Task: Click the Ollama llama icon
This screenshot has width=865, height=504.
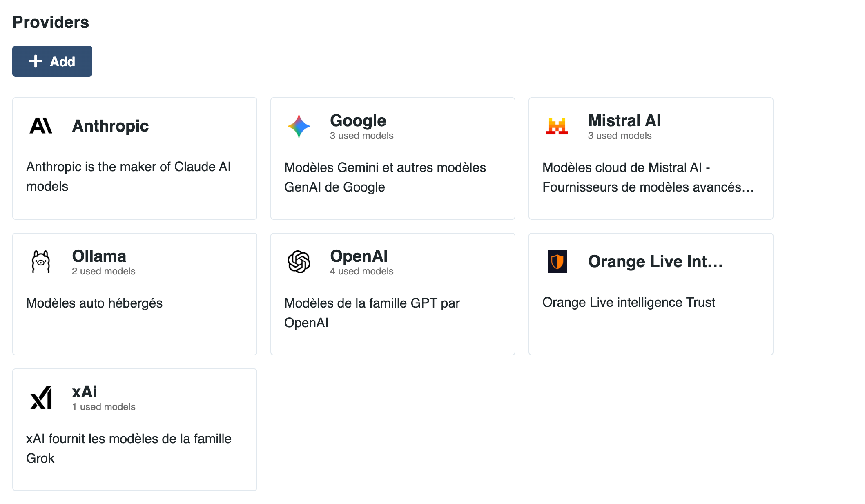Action: [x=41, y=261]
